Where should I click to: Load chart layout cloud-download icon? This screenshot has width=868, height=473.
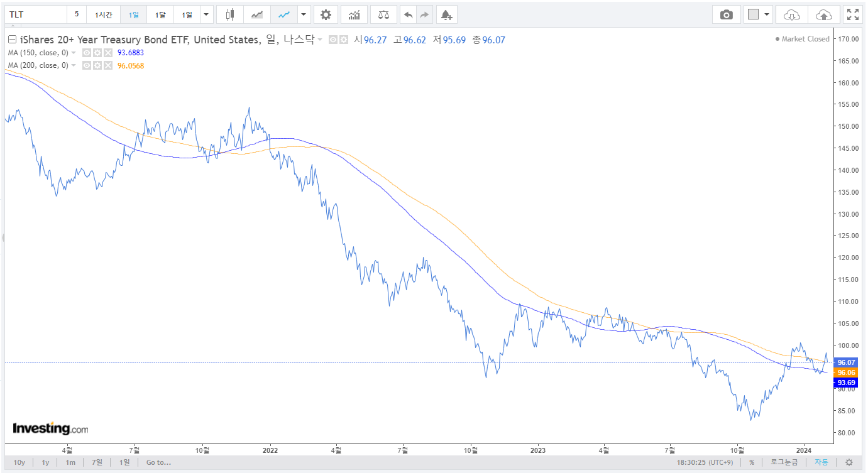[792, 14]
